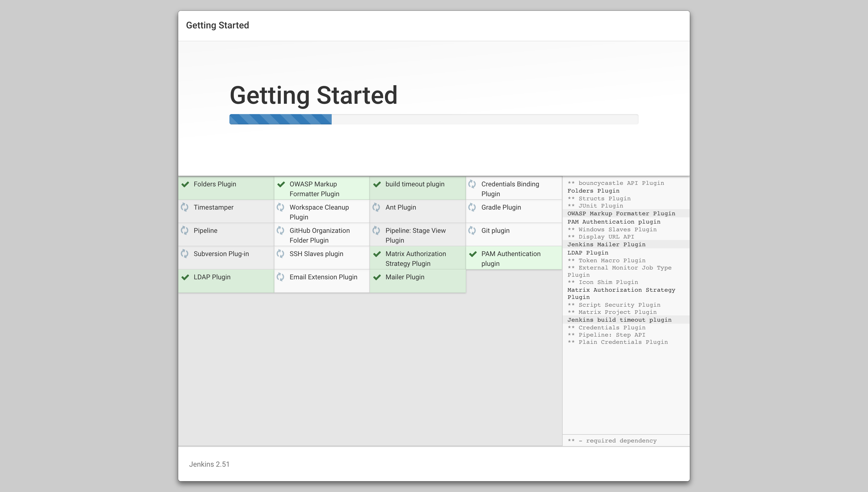Select the Folders Plugin tile label
This screenshot has width=868, height=492.
pos(215,184)
